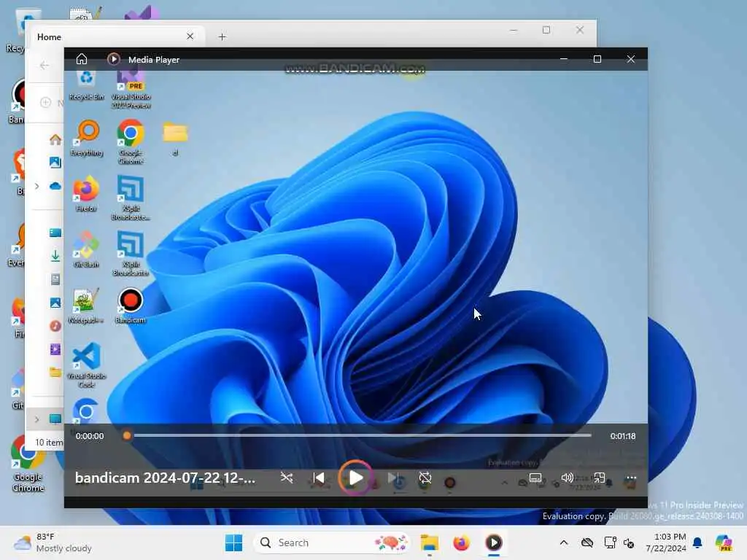Open Desktop folder in File Explorer sidebar
The width and height of the screenshot is (747, 560).
pyautogui.click(x=55, y=233)
